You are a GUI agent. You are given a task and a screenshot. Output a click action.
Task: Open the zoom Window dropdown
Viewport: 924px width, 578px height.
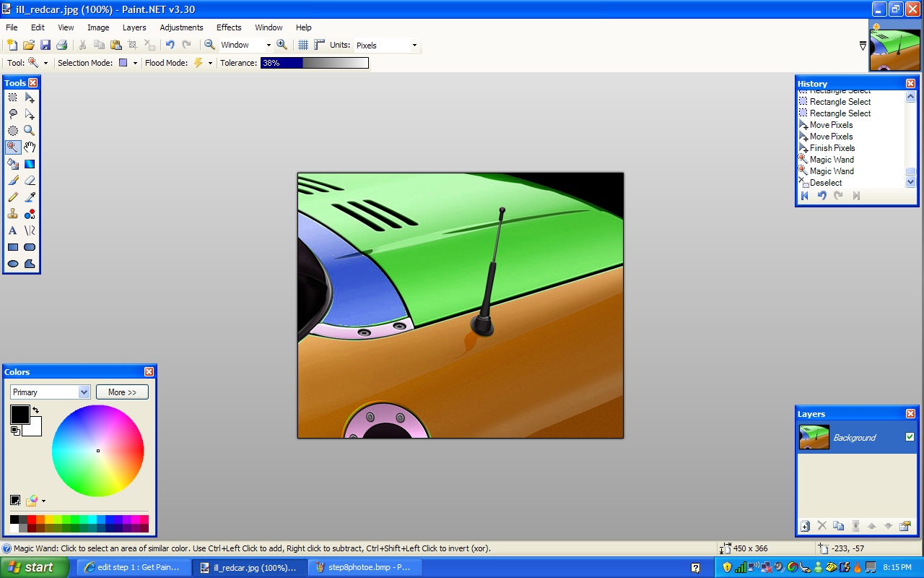[267, 45]
